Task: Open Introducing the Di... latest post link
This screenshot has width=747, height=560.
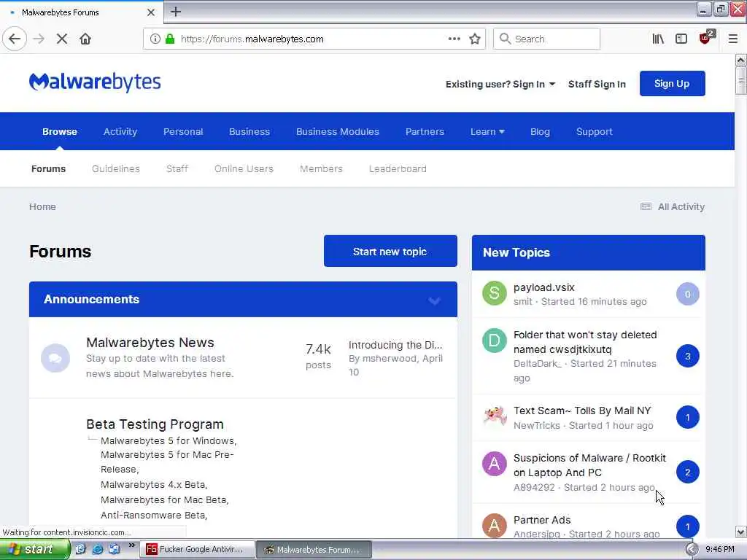Action: click(395, 345)
